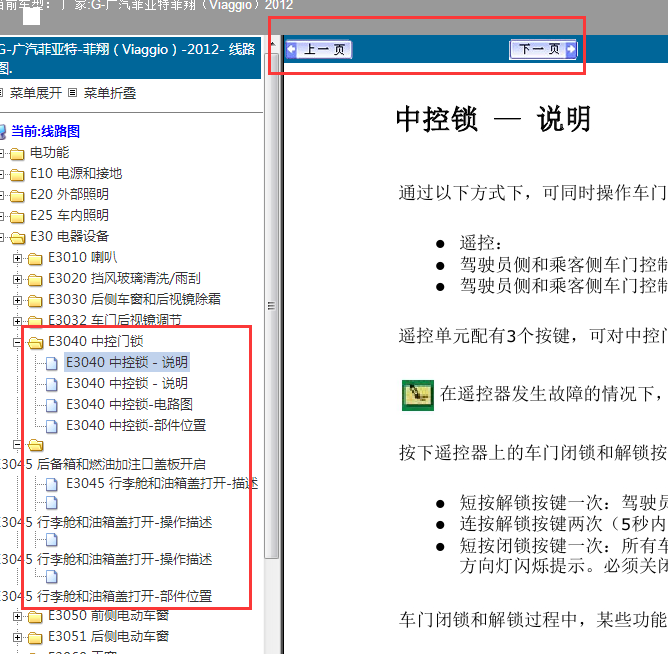The width and height of the screenshot is (668, 654).
Task: Expand the E3010 喇叭 node
Action: [x=17, y=258]
